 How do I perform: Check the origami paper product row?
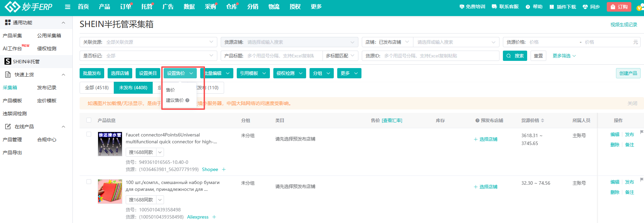pyautogui.click(x=89, y=182)
